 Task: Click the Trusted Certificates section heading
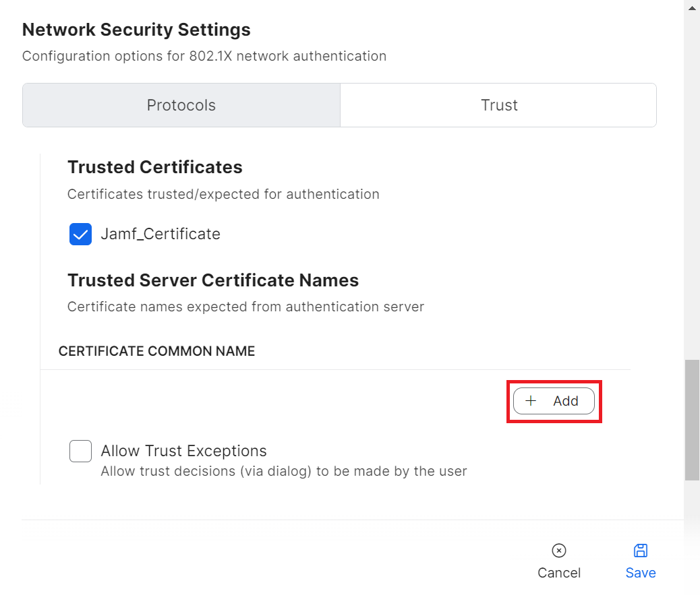pyautogui.click(x=155, y=167)
